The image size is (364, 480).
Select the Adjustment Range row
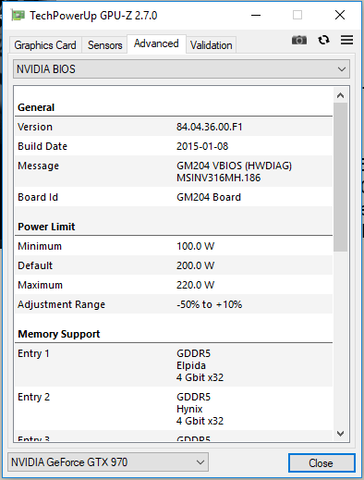coord(174,304)
